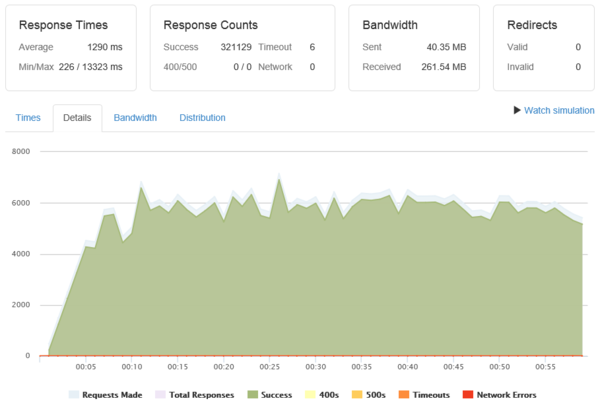The width and height of the screenshot is (600, 405).
Task: Toggle 400s legend swatch
Action: click(x=310, y=394)
